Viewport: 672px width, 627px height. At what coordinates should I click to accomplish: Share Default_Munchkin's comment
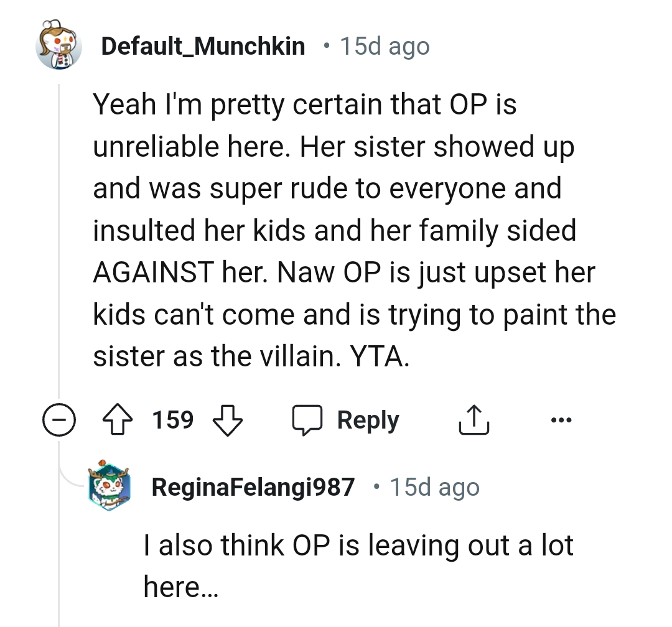pyautogui.click(x=474, y=421)
